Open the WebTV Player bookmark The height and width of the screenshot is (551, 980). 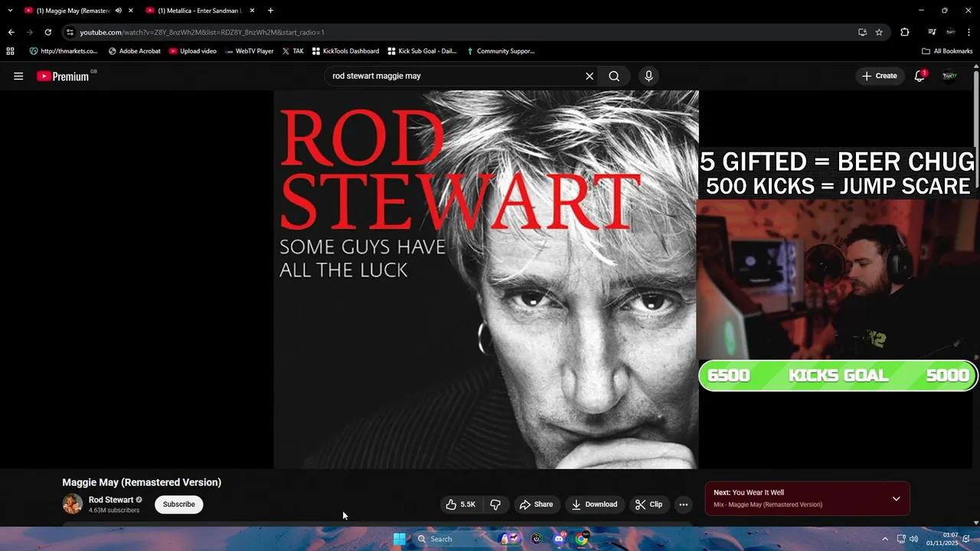(250, 51)
